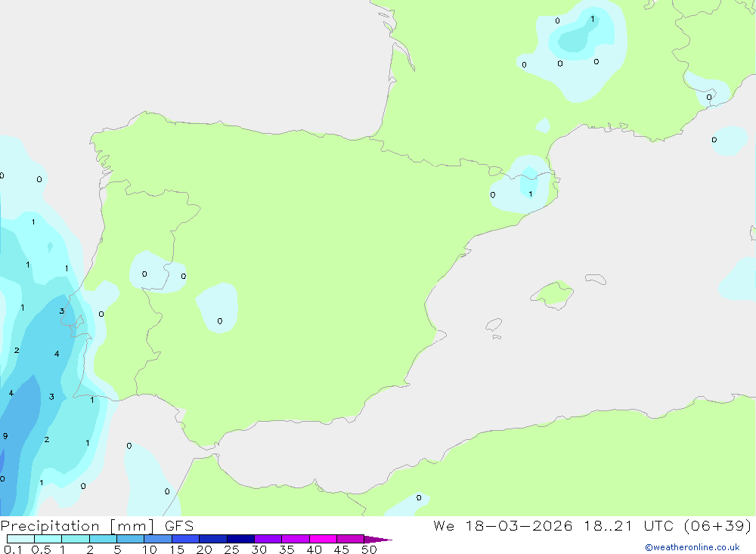Click the '30' legend tick label
The width and height of the screenshot is (756, 554).
pyautogui.click(x=259, y=549)
